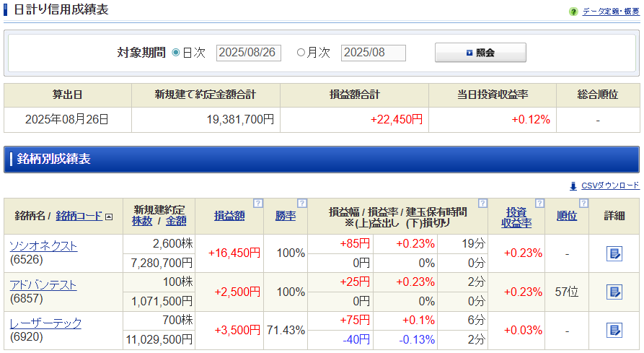Viewport: 644px width, 353px height.
Task: Click CSVダウンロード link
Action: click(x=609, y=186)
